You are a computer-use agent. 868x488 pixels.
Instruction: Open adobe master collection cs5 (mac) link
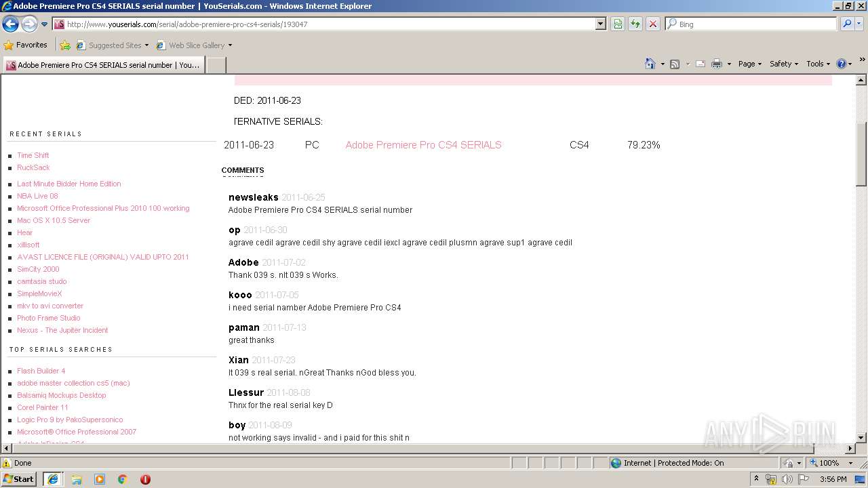click(x=73, y=383)
